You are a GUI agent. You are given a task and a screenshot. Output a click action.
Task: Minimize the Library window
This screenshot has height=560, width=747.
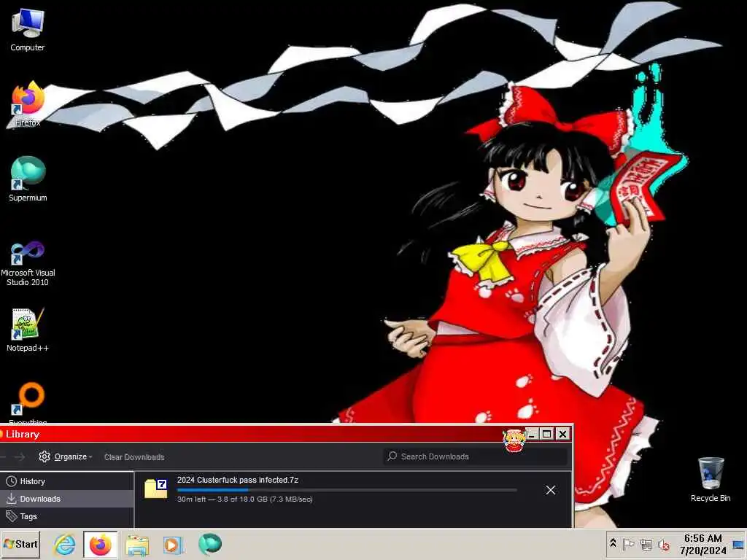pos(532,434)
